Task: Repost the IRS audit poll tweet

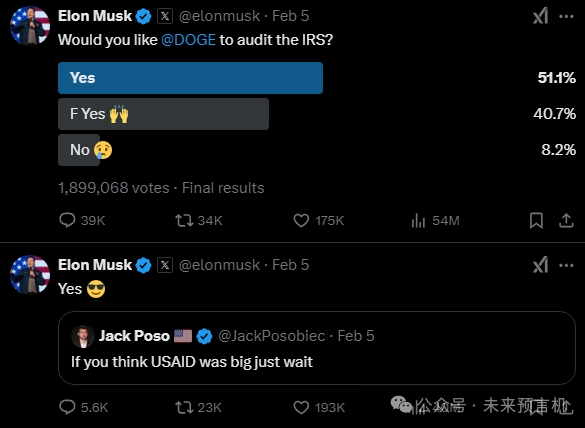Action: [x=199, y=221]
